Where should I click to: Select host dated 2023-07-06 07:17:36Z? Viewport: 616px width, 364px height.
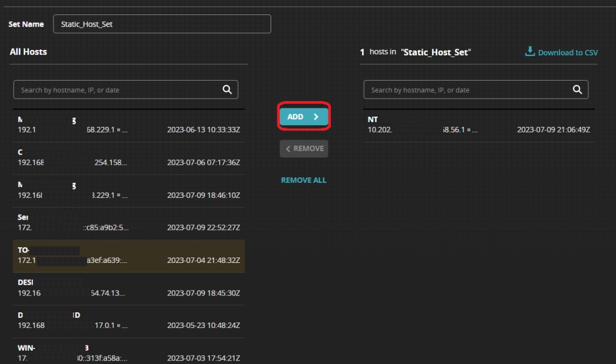pyautogui.click(x=129, y=158)
